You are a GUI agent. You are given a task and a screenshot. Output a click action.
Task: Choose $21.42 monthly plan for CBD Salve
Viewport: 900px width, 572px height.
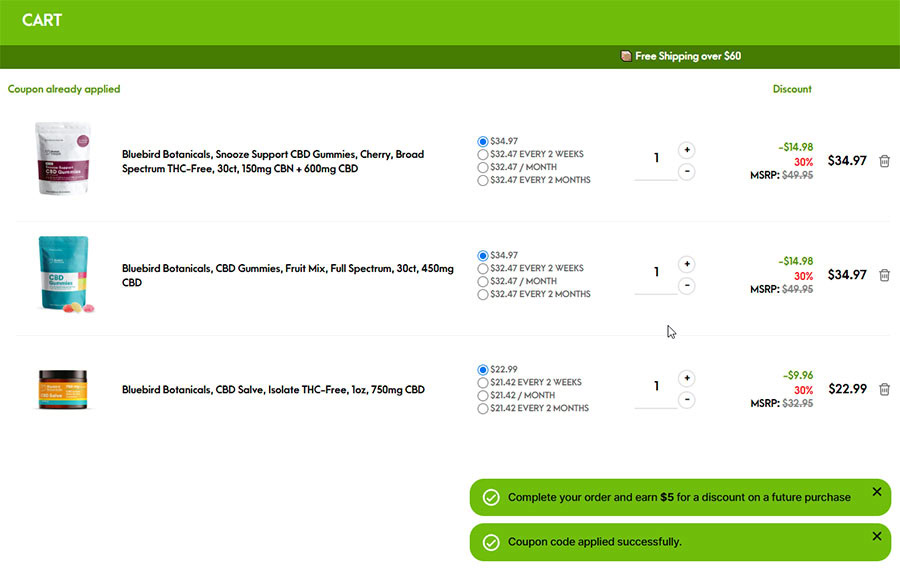[x=483, y=396]
